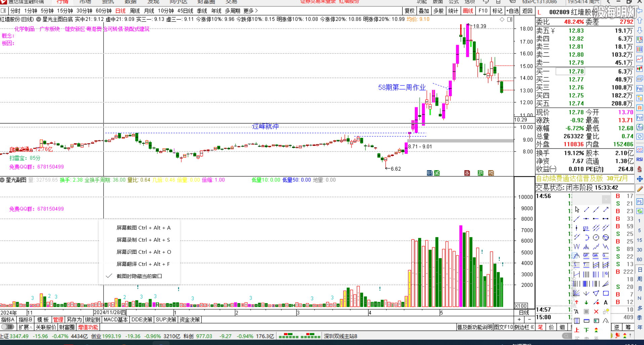Select the rectangle drawing tool
Viewport: 644px width, 345px height.
(x=606, y=294)
